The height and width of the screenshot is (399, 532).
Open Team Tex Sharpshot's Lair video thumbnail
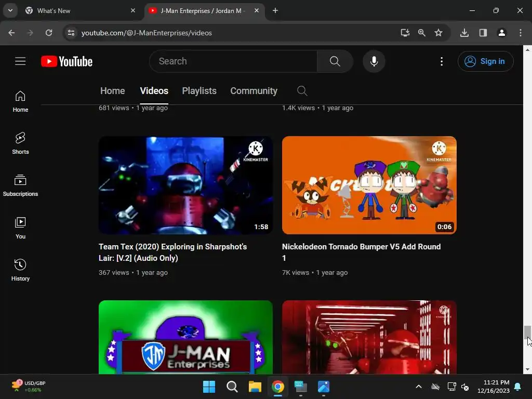point(185,185)
